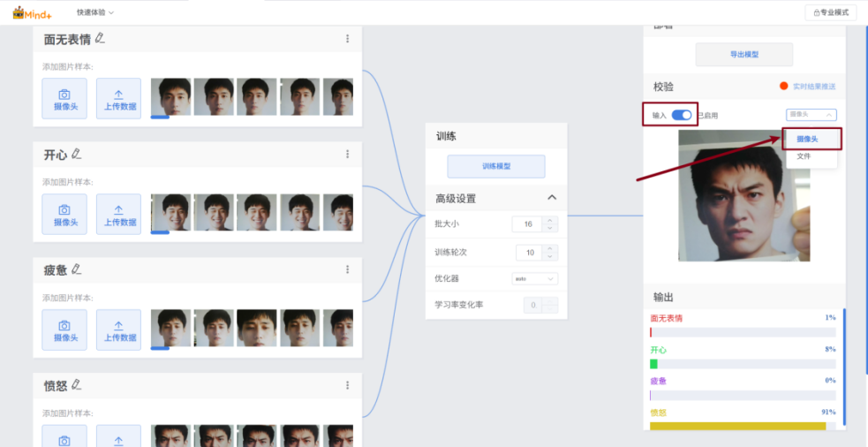
Task: Click the 愤怒 output progress bar
Action: click(x=743, y=427)
